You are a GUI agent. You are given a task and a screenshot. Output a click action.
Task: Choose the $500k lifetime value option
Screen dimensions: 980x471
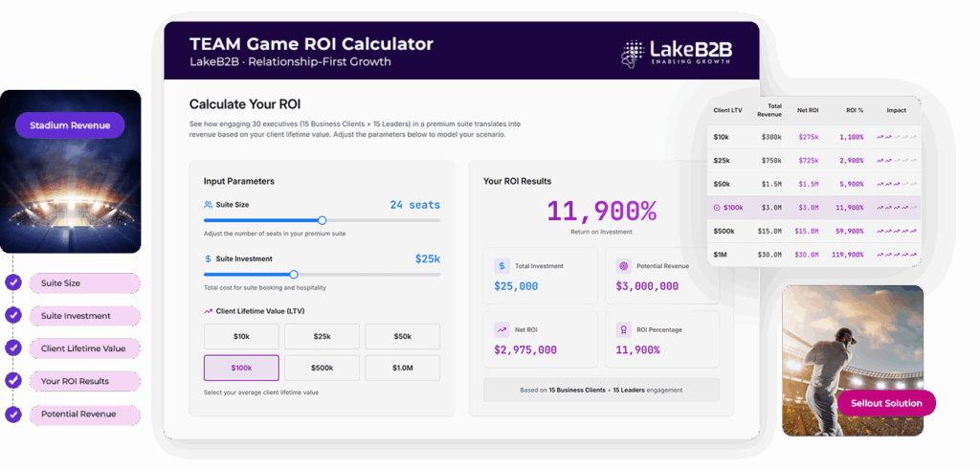322,368
